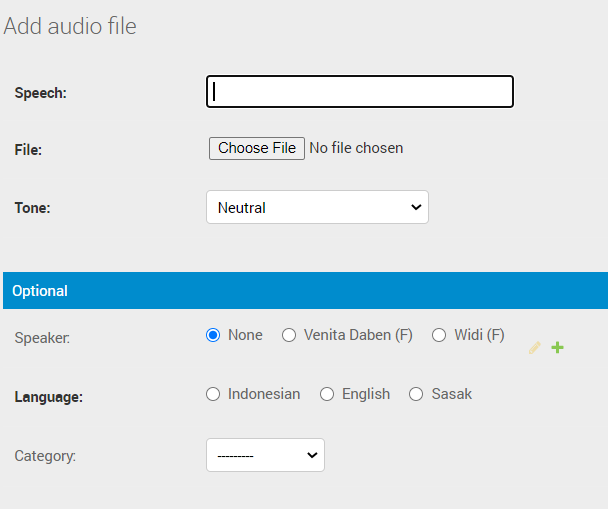Click the green plus icon to add a speaker

557,348
